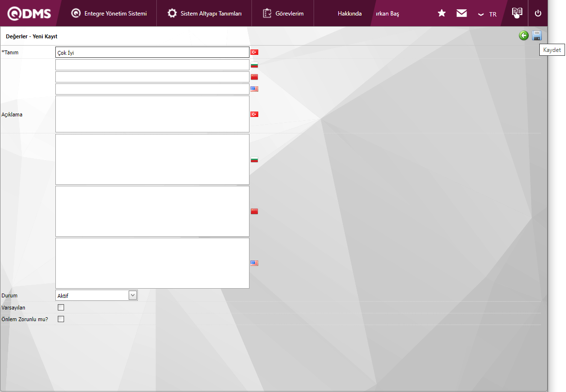Open Görevlerim menu
This screenshot has height=392, width=566.
coord(283,14)
